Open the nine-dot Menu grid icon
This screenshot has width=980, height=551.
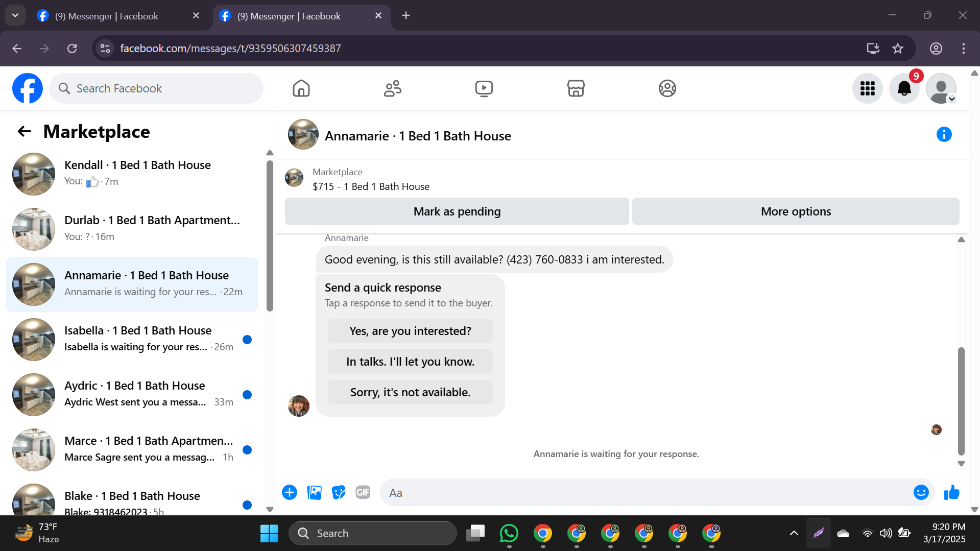point(867,88)
